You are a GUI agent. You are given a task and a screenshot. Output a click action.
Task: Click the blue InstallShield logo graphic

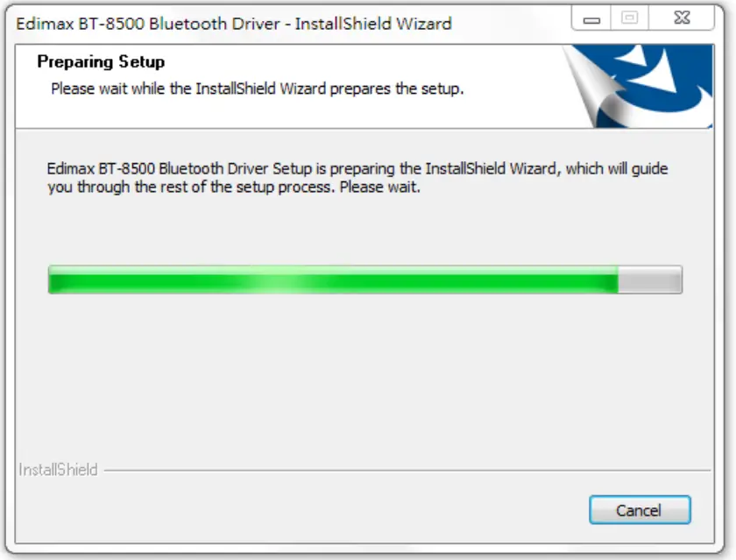click(x=639, y=87)
